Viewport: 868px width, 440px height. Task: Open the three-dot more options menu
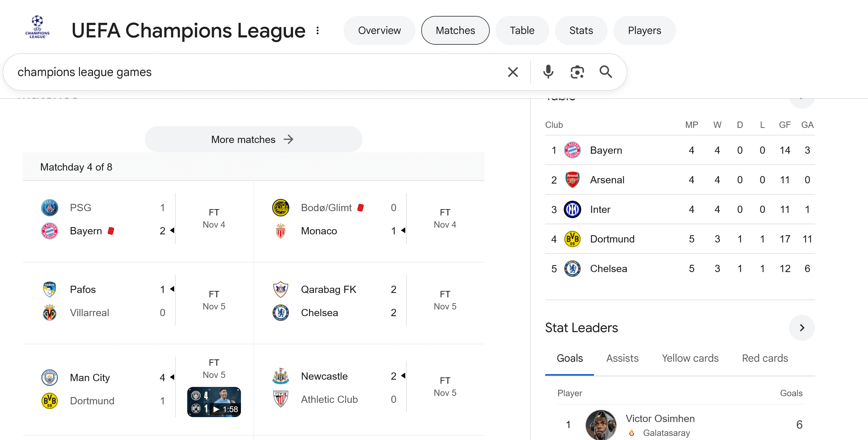pos(317,31)
